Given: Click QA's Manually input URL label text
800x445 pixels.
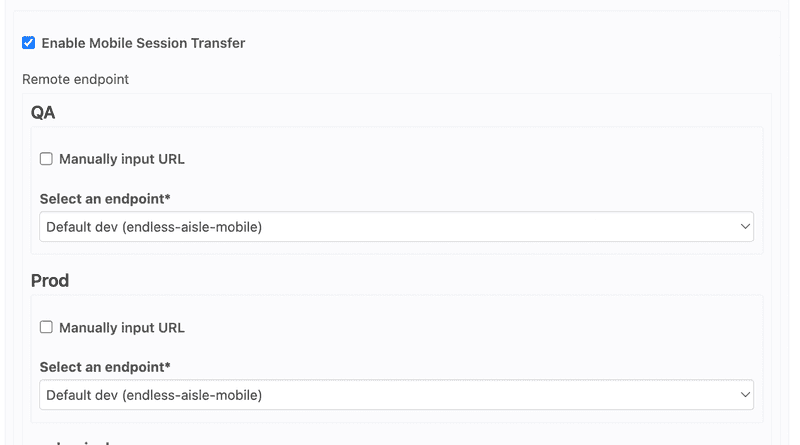Looking at the screenshot, I should point(121,159).
